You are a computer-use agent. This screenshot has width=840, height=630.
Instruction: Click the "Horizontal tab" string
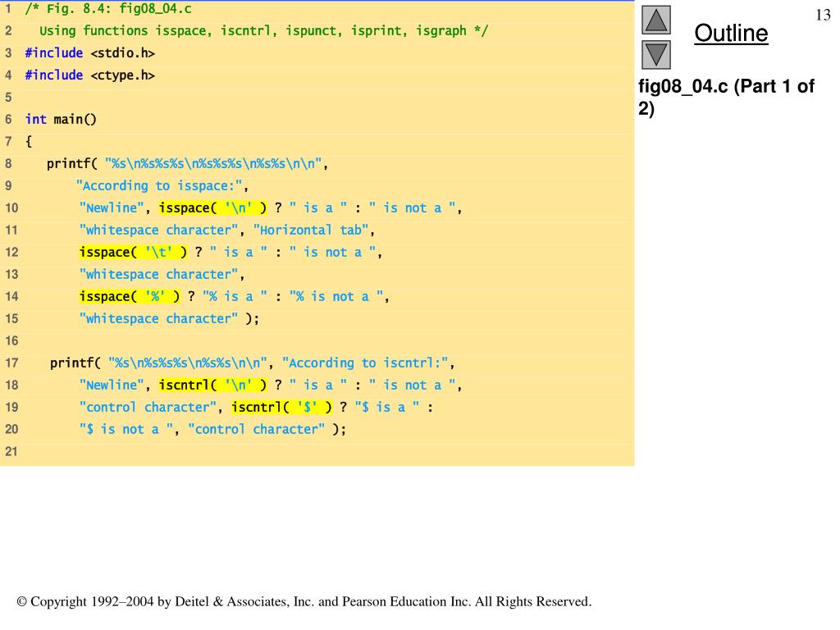(311, 230)
